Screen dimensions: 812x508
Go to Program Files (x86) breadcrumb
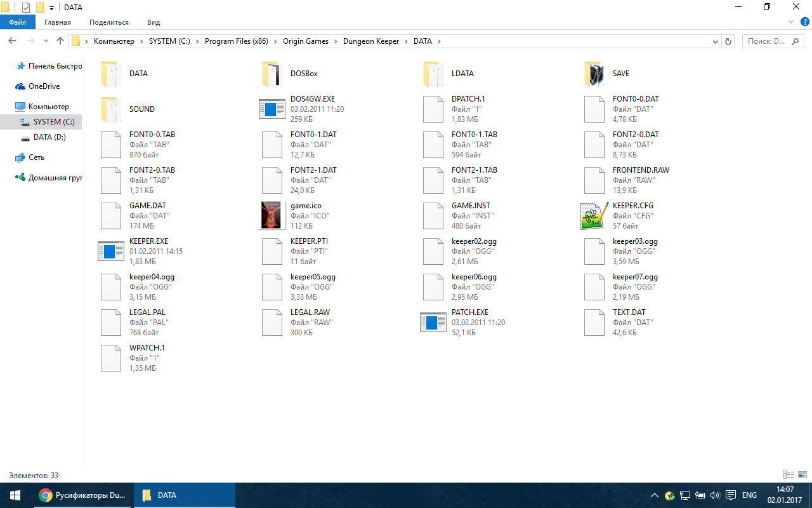tap(236, 41)
